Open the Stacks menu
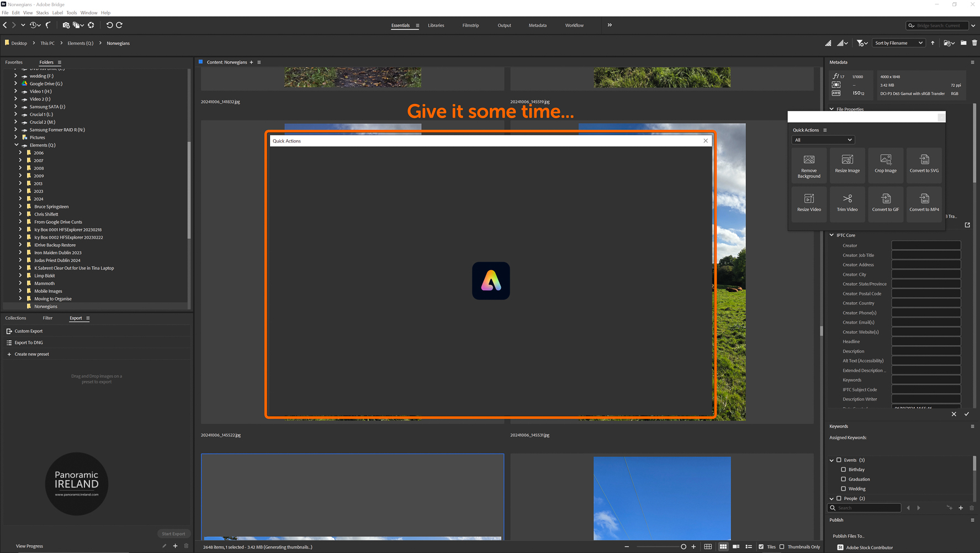This screenshot has height=553, width=980. (x=43, y=13)
